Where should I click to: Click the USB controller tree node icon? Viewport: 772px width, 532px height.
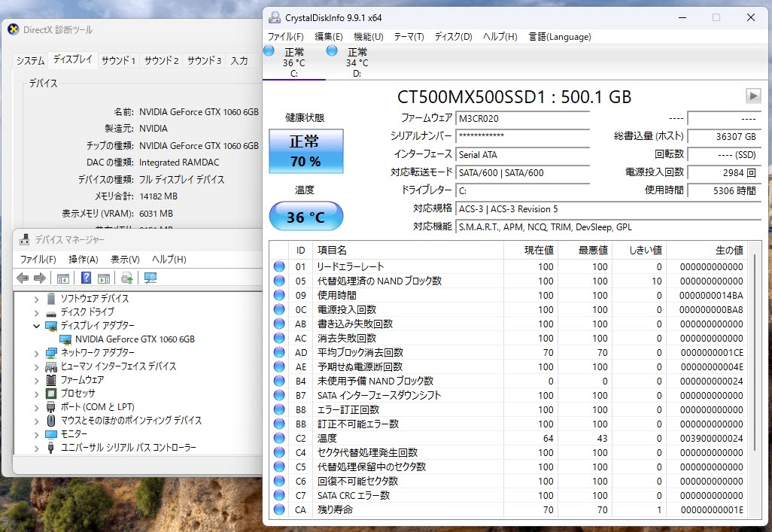50,447
